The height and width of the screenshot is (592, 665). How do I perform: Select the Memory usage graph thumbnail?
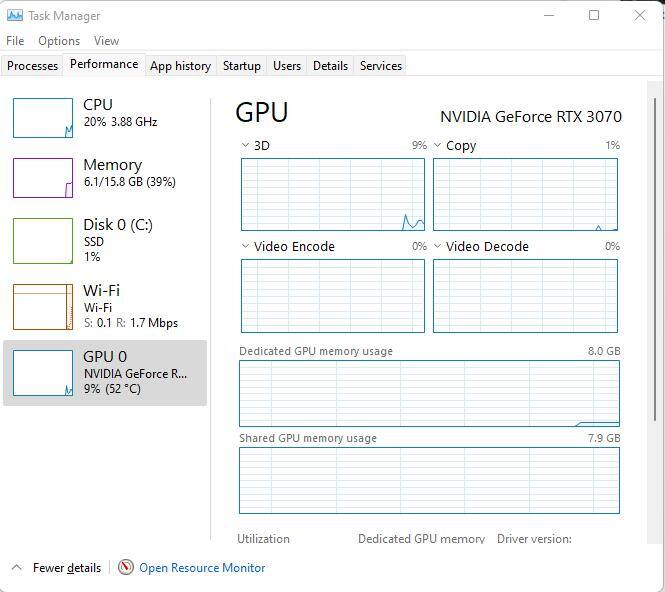[x=42, y=178]
